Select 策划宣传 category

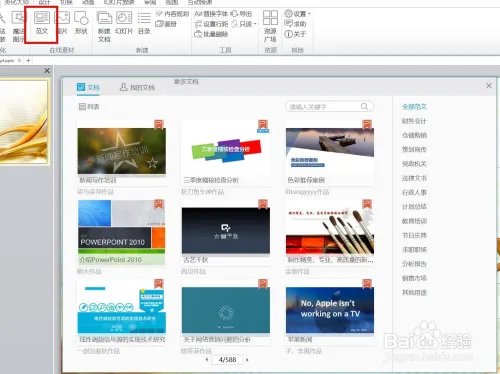pyautogui.click(x=414, y=150)
